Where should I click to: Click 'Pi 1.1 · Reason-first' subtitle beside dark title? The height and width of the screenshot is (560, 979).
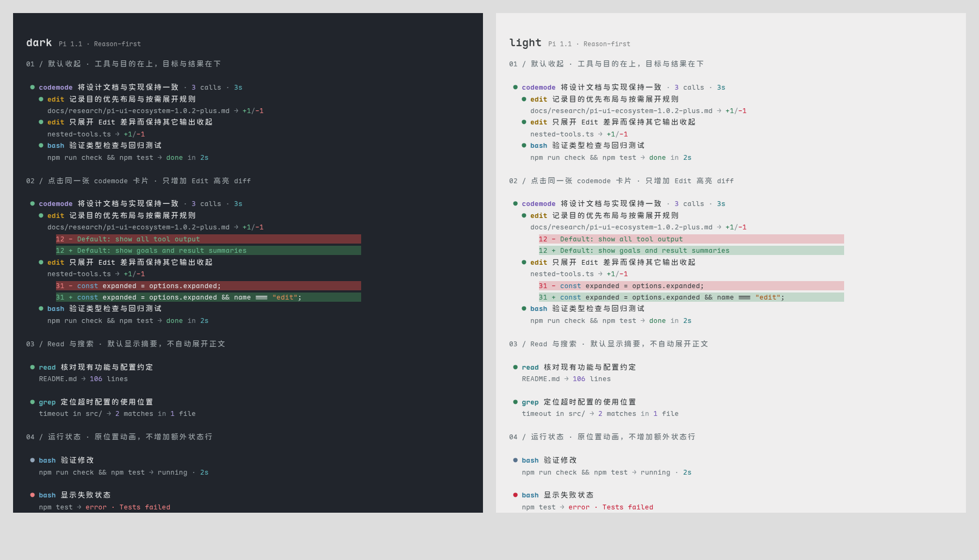[100, 44]
